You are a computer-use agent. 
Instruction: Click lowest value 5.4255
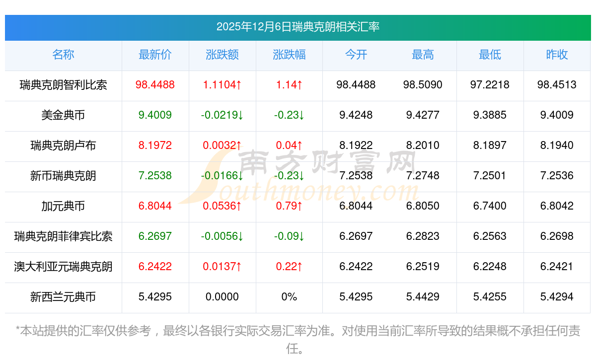point(490,297)
